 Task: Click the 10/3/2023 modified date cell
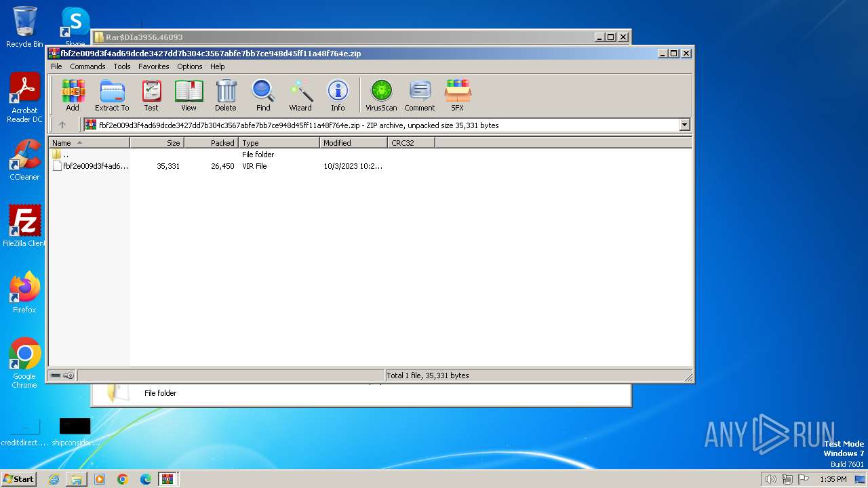[x=353, y=166]
